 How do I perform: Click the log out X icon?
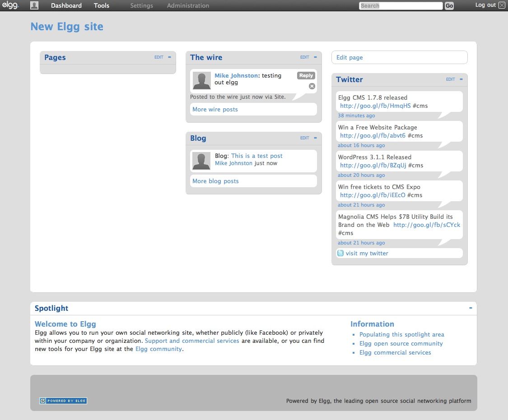(502, 5)
